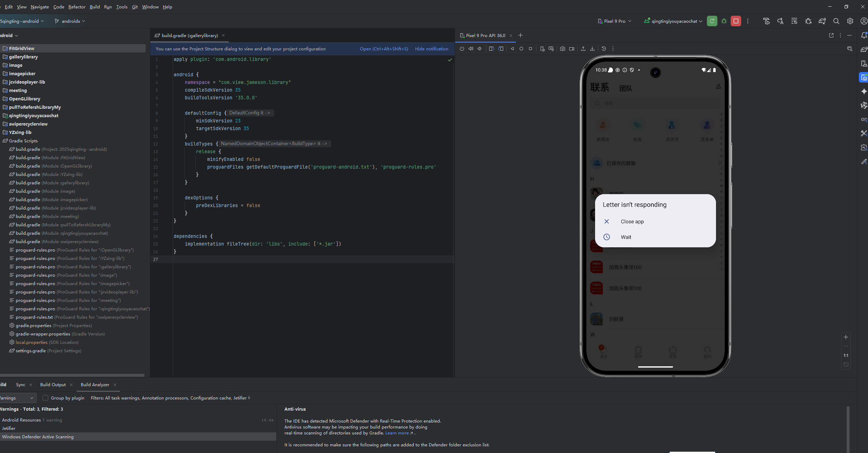Click the emulator Back navigation triangle
Image resolution: width=868 pixels, height=453 pixels.
pos(512,49)
